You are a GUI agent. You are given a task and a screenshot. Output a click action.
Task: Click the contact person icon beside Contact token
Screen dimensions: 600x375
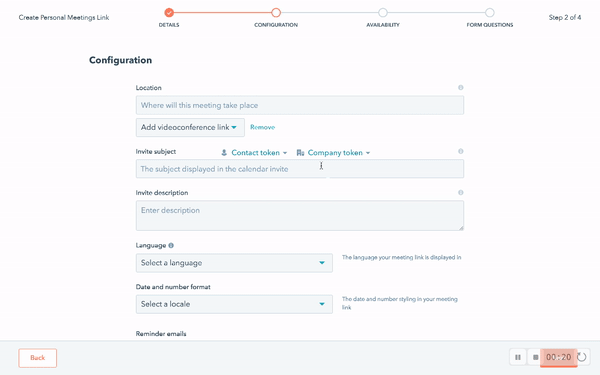[224, 153]
